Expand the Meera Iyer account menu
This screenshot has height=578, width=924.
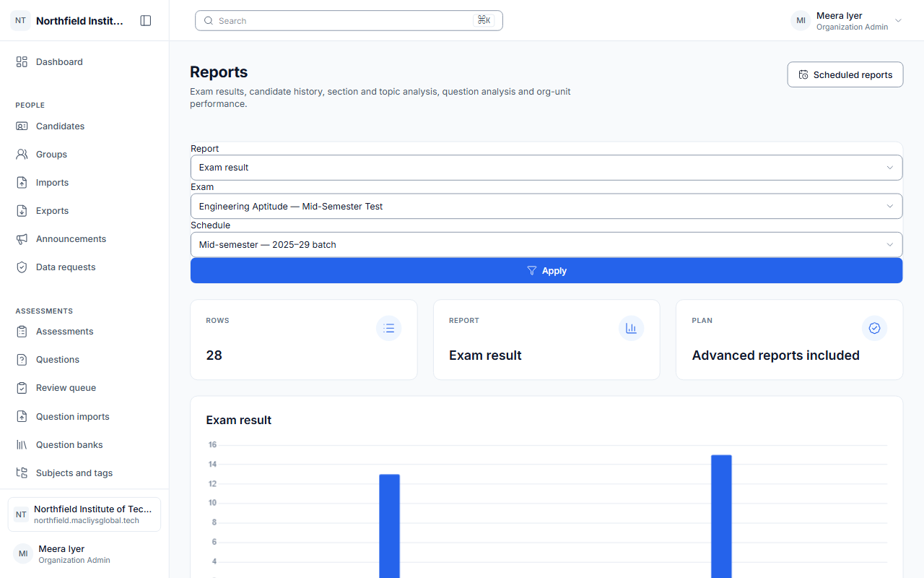847,21
